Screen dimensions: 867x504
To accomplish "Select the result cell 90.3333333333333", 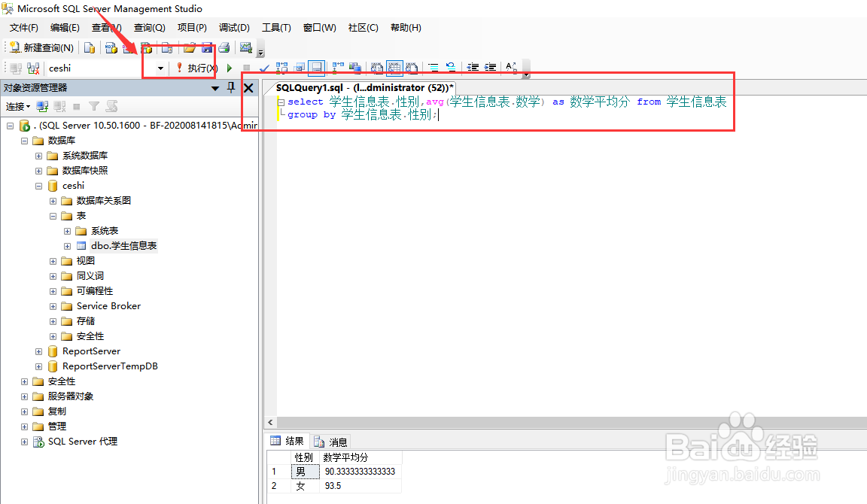I will pos(360,472).
